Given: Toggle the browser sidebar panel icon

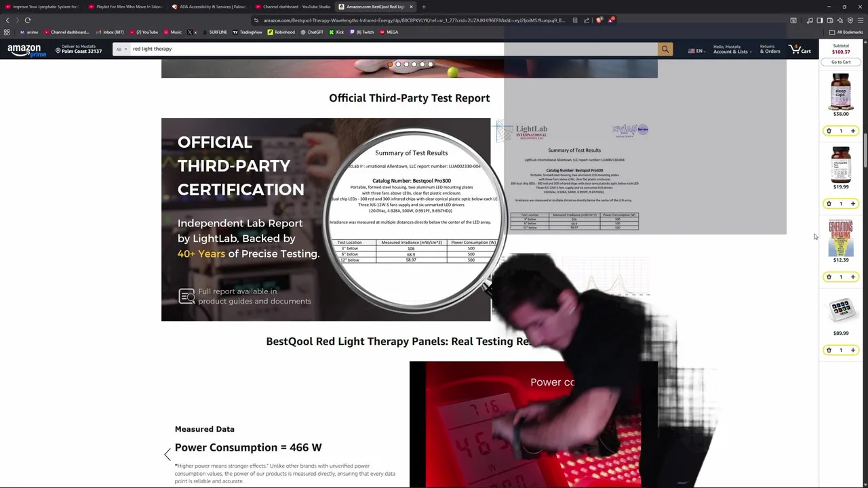Looking at the screenshot, I should pyautogui.click(x=820, y=20).
